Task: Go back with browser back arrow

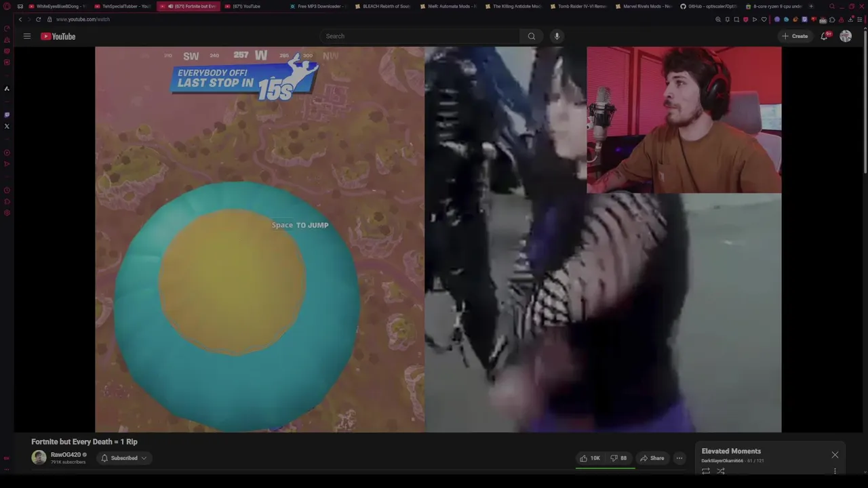Action: click(x=20, y=19)
